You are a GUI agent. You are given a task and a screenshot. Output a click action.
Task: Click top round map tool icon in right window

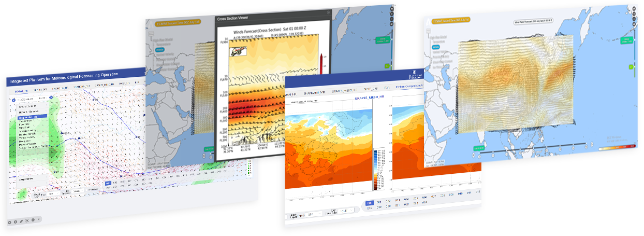(x=634, y=8)
